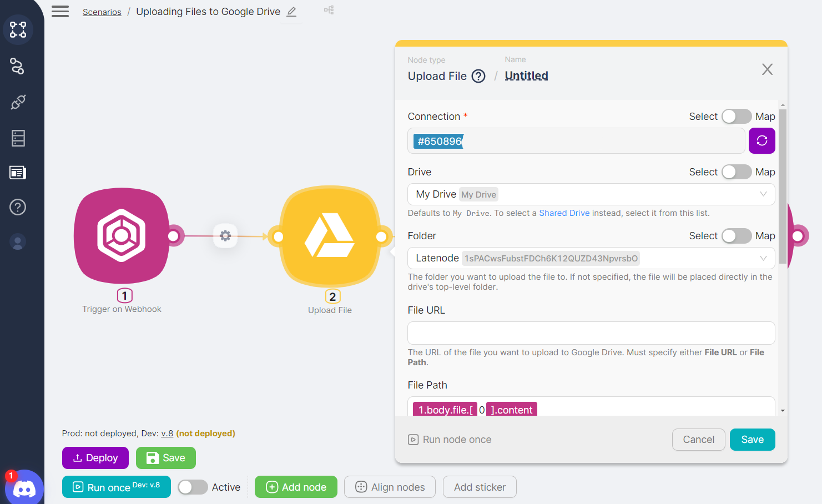
Task: Click the help icon beside Upload File
Action: tap(478, 76)
